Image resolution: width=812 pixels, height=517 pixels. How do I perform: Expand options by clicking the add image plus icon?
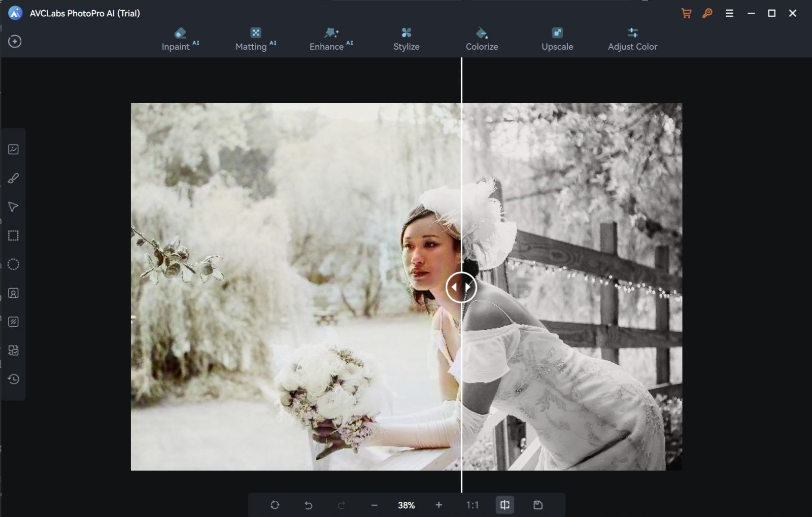[x=15, y=41]
